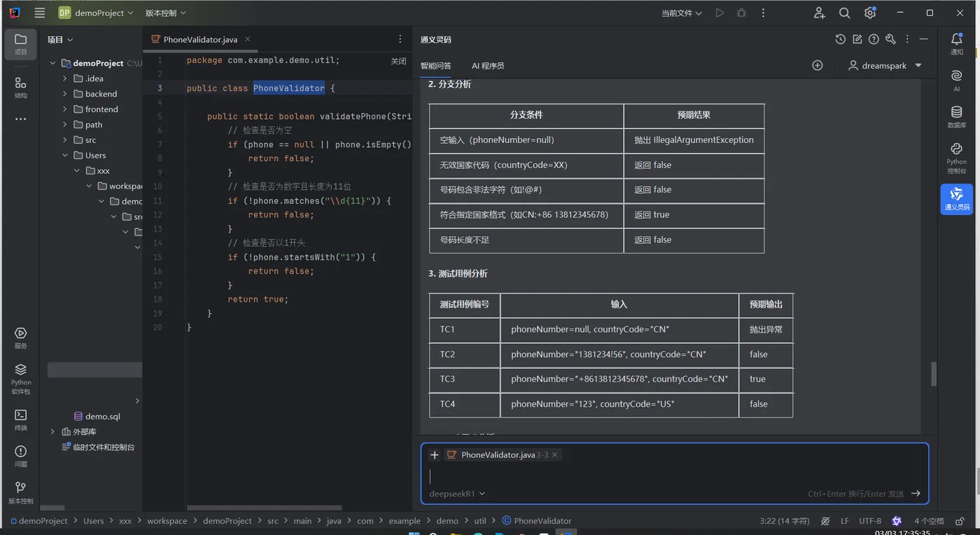The image size is (980, 535).
Task: Show more tool windows in left sidebar
Action: coord(21,119)
